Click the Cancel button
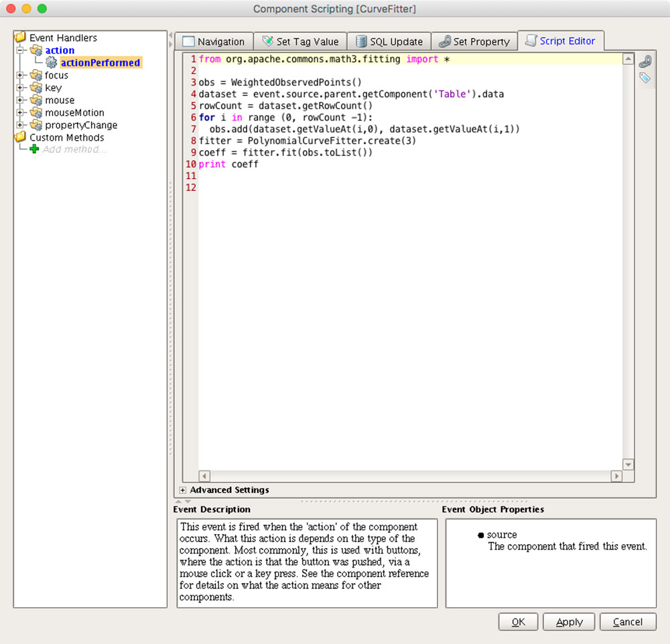The width and height of the screenshot is (670, 644). click(627, 621)
